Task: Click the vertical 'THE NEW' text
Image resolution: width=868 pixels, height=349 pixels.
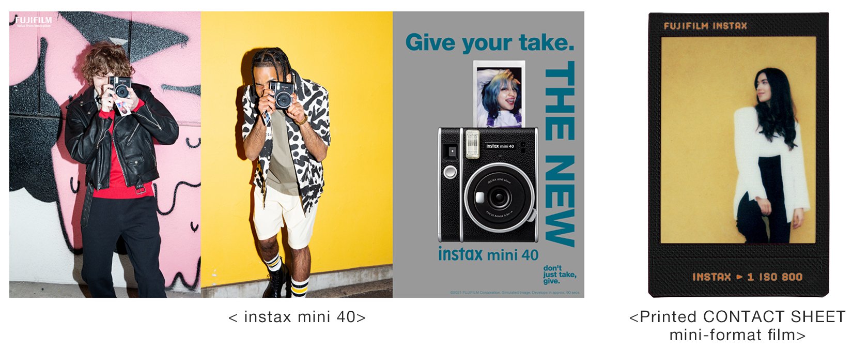Action: [x=560, y=154]
